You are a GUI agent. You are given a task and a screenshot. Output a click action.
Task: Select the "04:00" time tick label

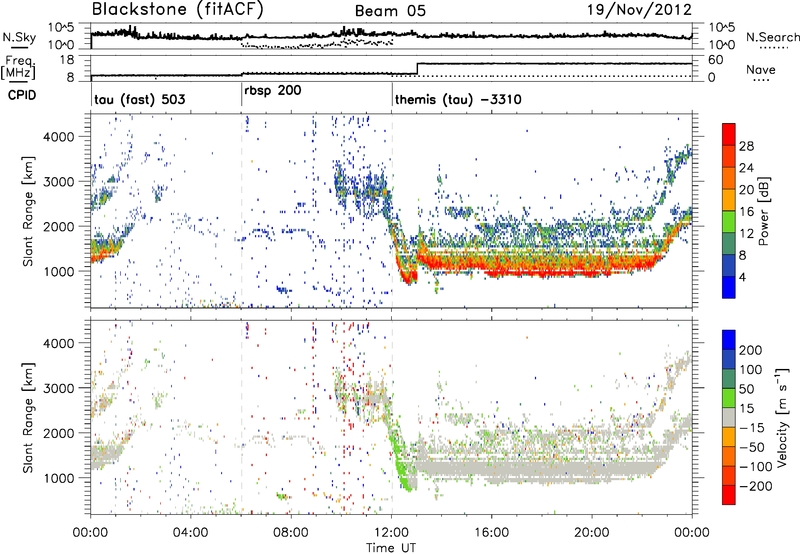pos(190,533)
